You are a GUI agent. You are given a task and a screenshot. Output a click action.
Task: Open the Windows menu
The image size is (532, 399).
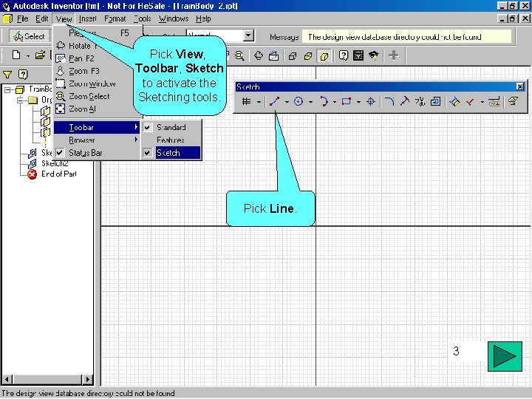pos(174,18)
